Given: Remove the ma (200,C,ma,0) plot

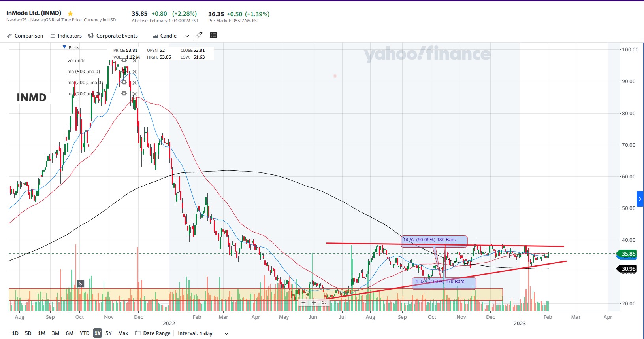Looking at the screenshot, I should [x=134, y=83].
